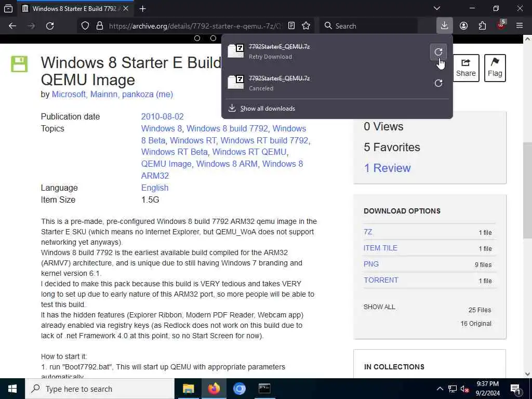Open the uBlock extension with badge 5
The width and height of the screenshot is (532, 399).
(501, 25)
